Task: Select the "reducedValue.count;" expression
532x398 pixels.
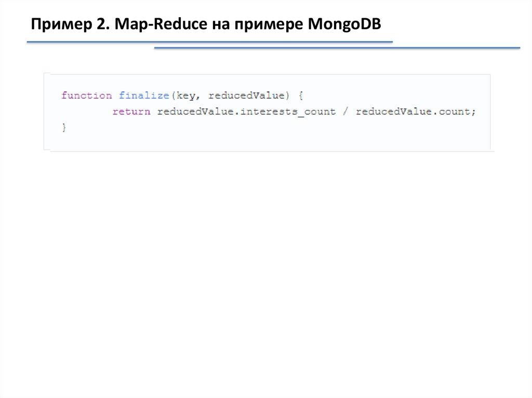Action: click(416, 112)
